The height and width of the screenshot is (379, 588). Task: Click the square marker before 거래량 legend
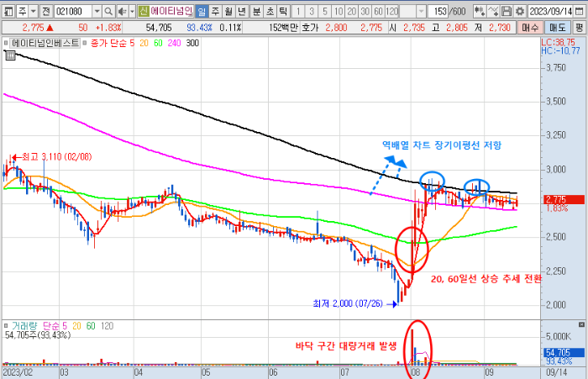click(x=6, y=326)
